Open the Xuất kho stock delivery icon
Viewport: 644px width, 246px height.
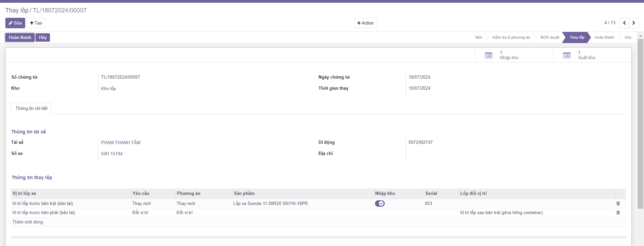click(567, 55)
